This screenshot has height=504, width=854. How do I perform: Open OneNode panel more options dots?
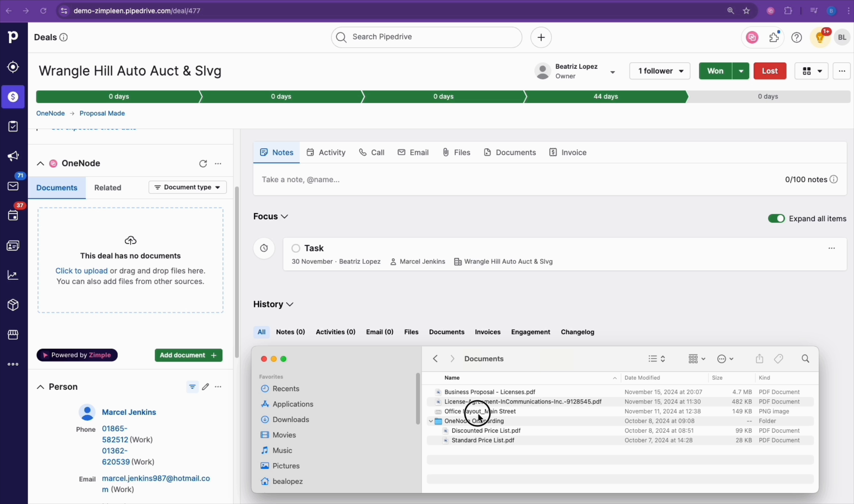tap(218, 164)
